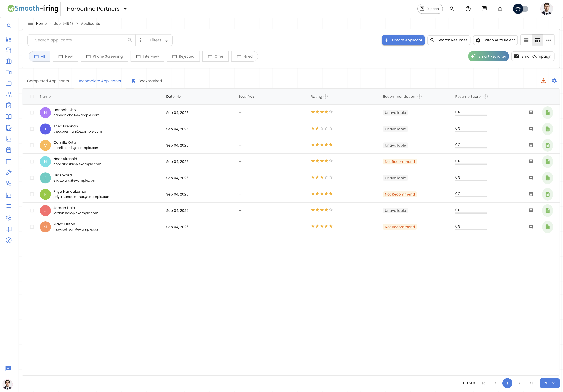Select Jordan Hale's row checkbox
The image size is (563, 392).
(32, 211)
